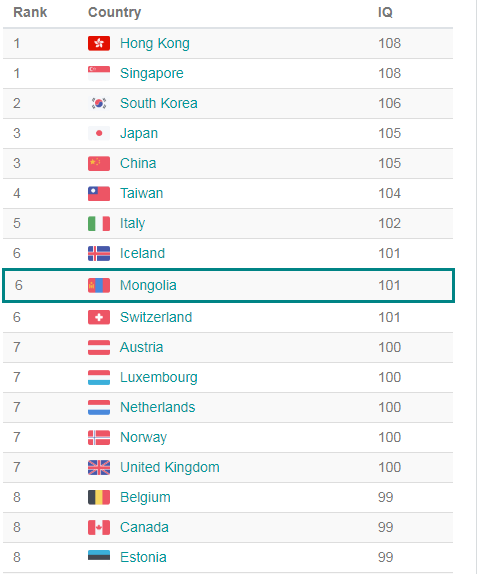Open the China country link
The width and height of the screenshot is (477, 574).
pyautogui.click(x=138, y=163)
